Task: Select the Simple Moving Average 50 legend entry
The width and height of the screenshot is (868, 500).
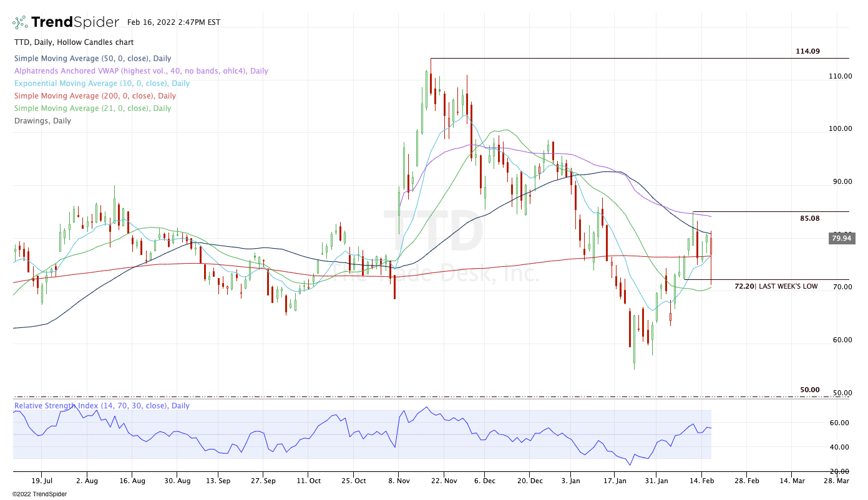Action: point(92,59)
